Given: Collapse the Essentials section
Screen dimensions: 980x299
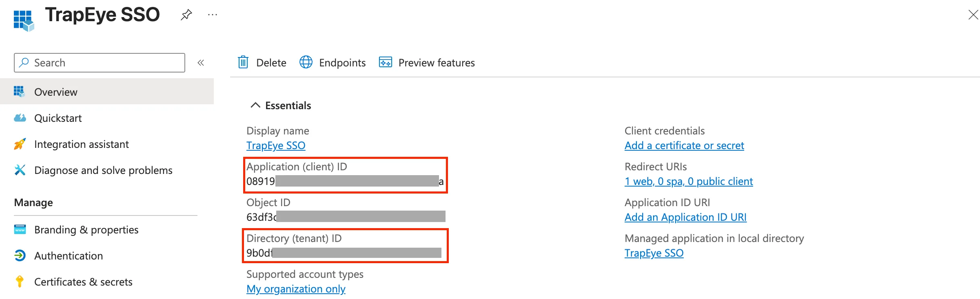Looking at the screenshot, I should tap(255, 105).
